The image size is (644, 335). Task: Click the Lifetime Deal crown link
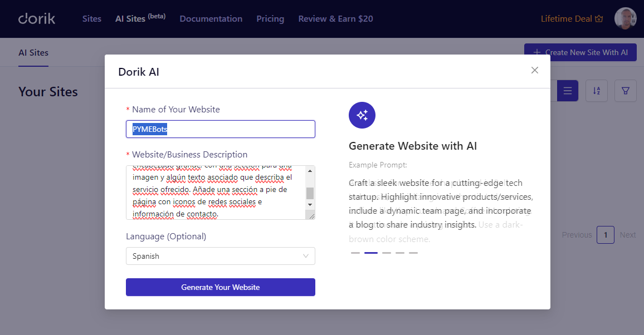tap(572, 19)
